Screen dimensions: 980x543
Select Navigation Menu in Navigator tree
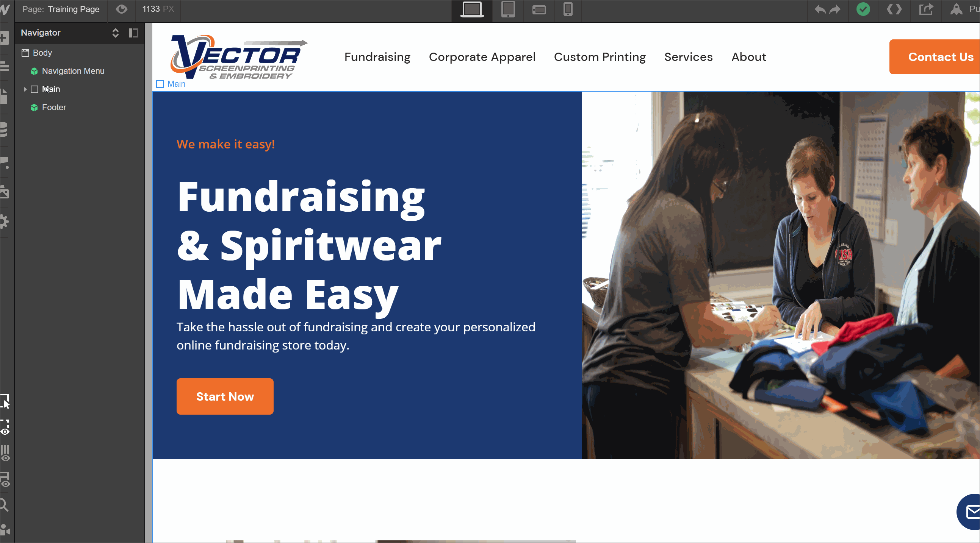pos(73,71)
